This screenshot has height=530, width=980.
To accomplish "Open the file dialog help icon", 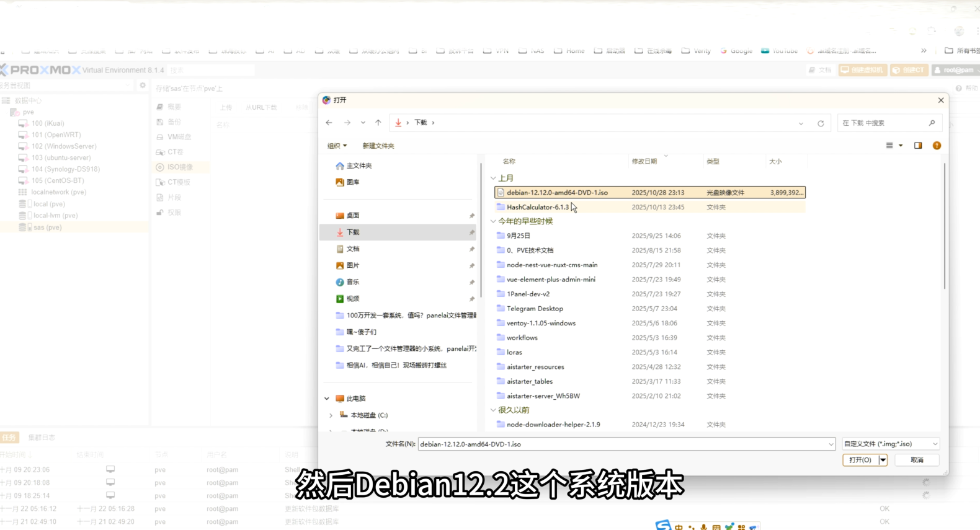I will point(937,146).
